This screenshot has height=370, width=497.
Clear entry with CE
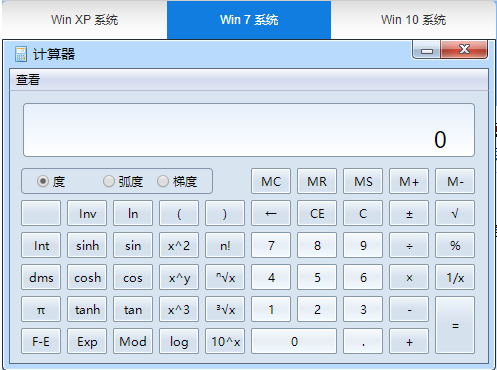point(317,213)
